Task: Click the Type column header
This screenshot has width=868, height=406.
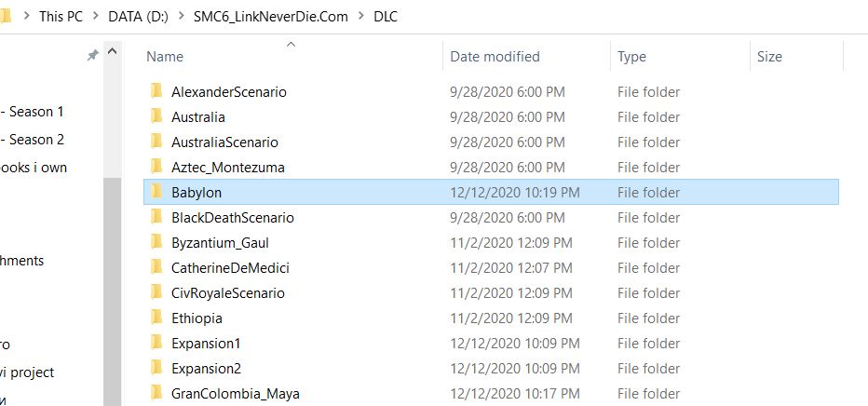Action: [x=631, y=57]
